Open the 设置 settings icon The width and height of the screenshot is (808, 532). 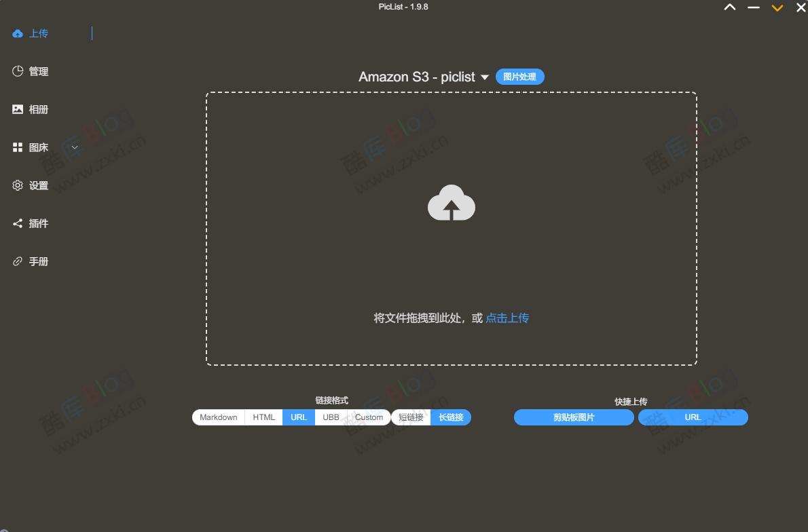click(x=17, y=185)
